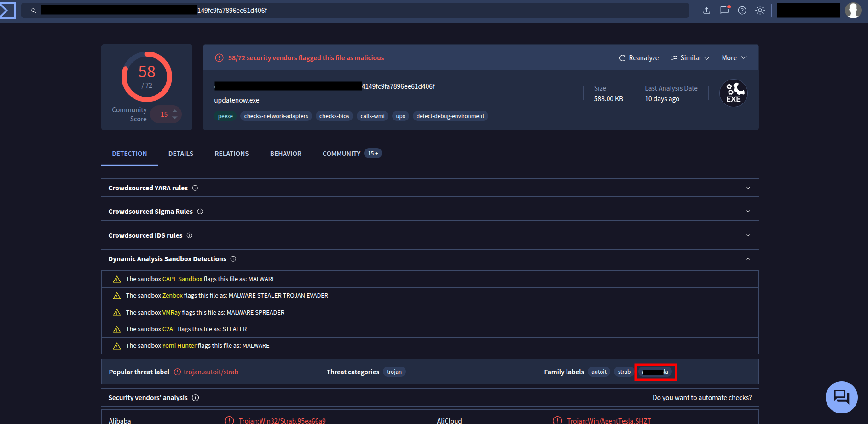The width and height of the screenshot is (868, 424).
Task: Expand the Crowdsourced Sigma Rules section
Action: (x=748, y=212)
